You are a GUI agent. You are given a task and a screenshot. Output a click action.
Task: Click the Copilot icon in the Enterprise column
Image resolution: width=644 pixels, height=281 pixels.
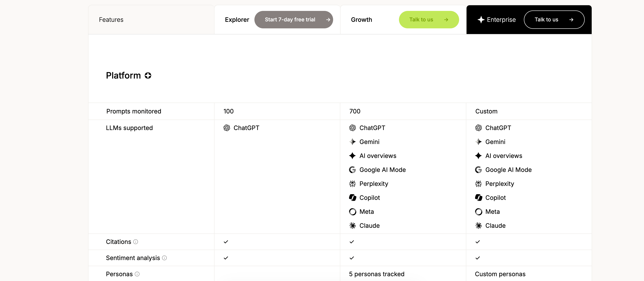point(478,198)
